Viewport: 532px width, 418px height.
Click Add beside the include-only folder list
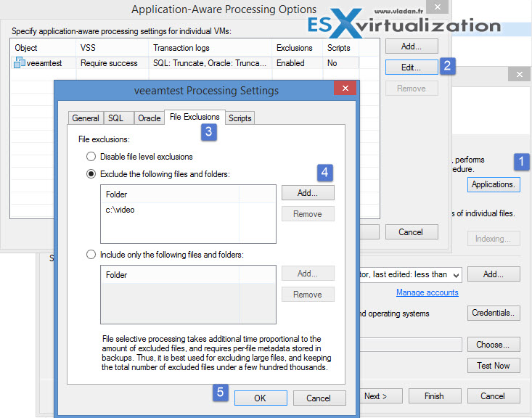308,273
